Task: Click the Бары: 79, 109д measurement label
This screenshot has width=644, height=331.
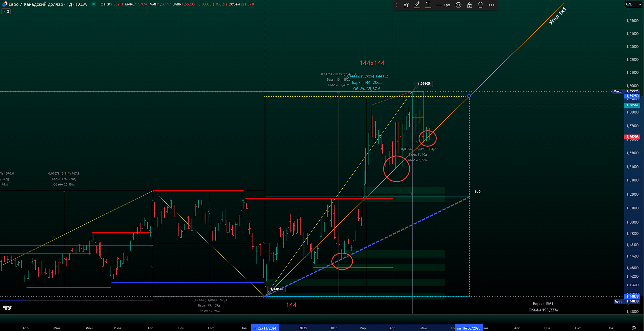Action: 209,305
